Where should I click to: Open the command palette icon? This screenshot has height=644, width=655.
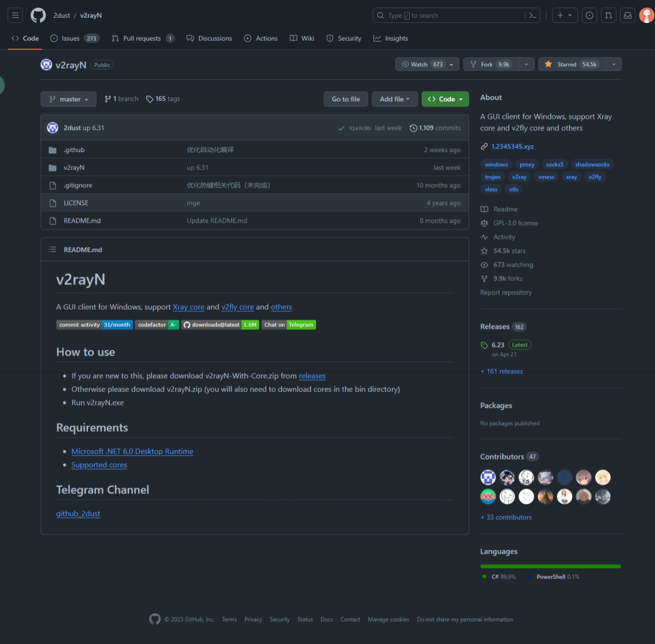[x=532, y=16]
